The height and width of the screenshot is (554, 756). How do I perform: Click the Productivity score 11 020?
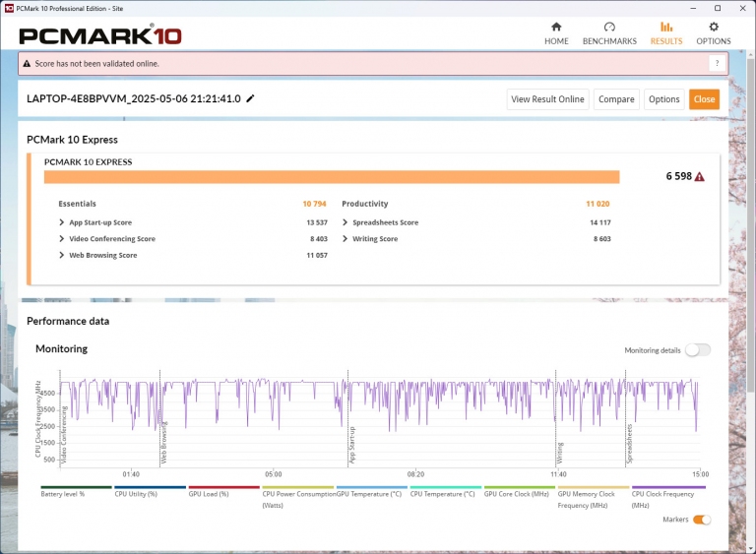pyautogui.click(x=598, y=204)
